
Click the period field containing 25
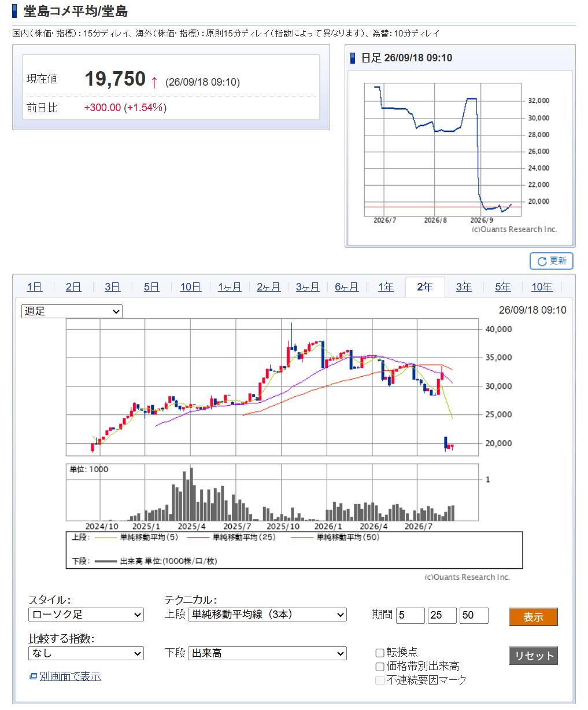442,615
